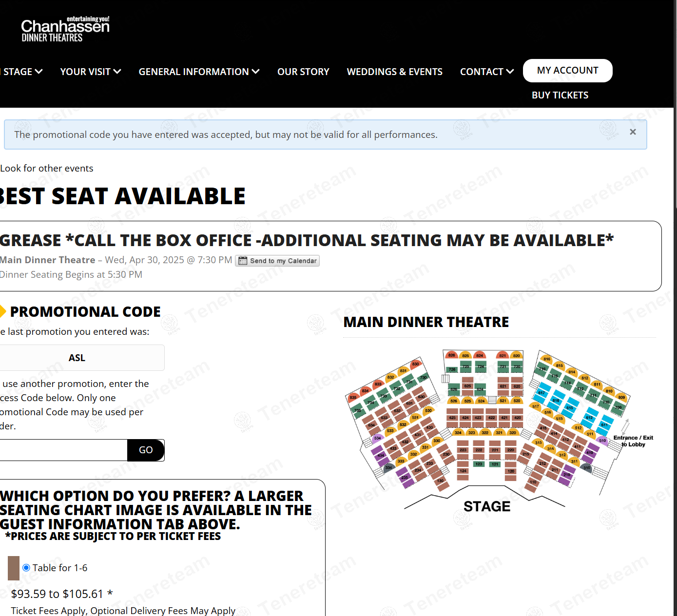Viewport: 677px width, 616px height.
Task: Click the calendar icon beside Send to my Calendar
Action: point(243,261)
